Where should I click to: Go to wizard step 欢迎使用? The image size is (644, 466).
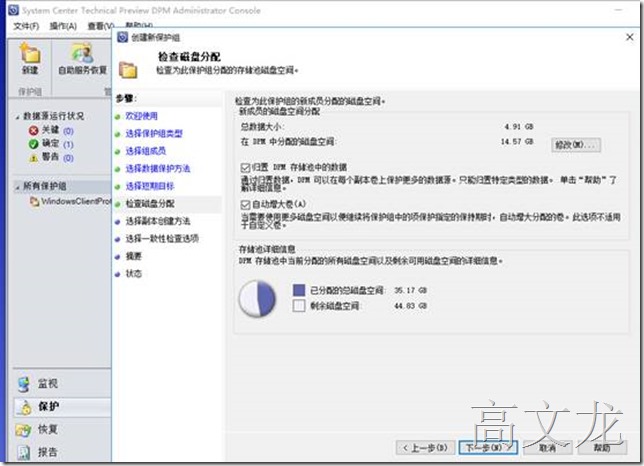click(x=141, y=116)
